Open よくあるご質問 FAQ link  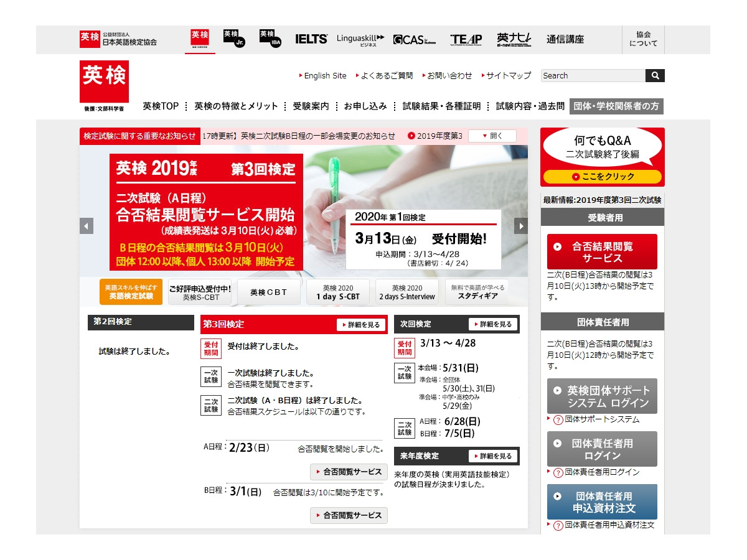[387, 75]
